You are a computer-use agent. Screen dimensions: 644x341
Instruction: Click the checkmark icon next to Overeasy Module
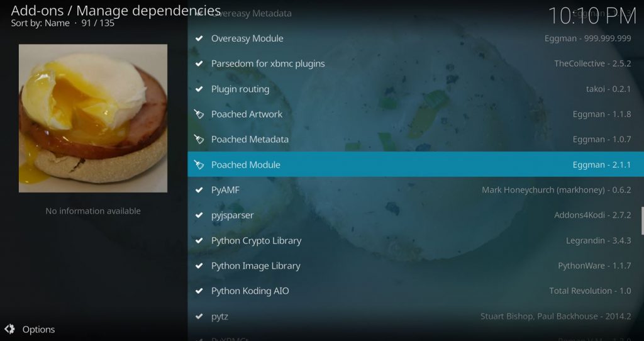point(199,38)
